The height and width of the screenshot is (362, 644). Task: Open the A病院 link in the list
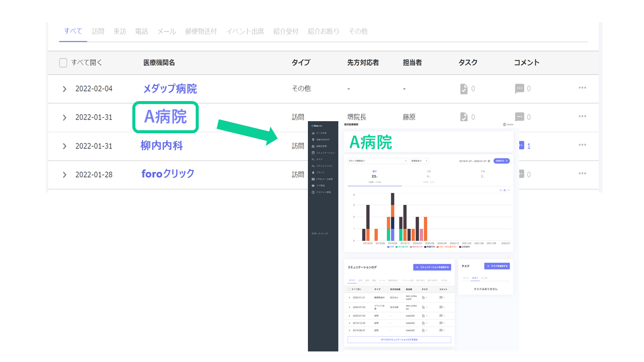point(166,117)
